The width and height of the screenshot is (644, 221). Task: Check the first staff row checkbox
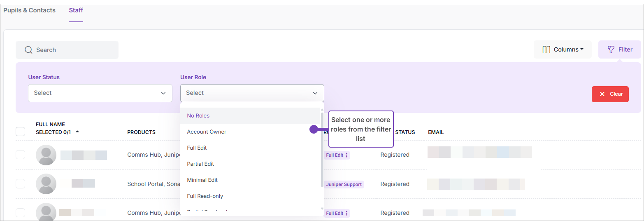20,155
